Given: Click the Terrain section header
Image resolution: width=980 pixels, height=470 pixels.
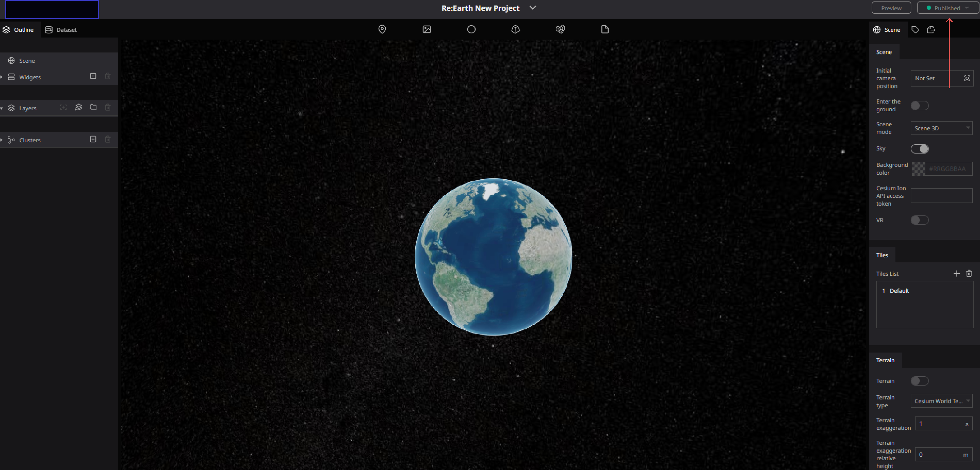Looking at the screenshot, I should click(x=885, y=360).
